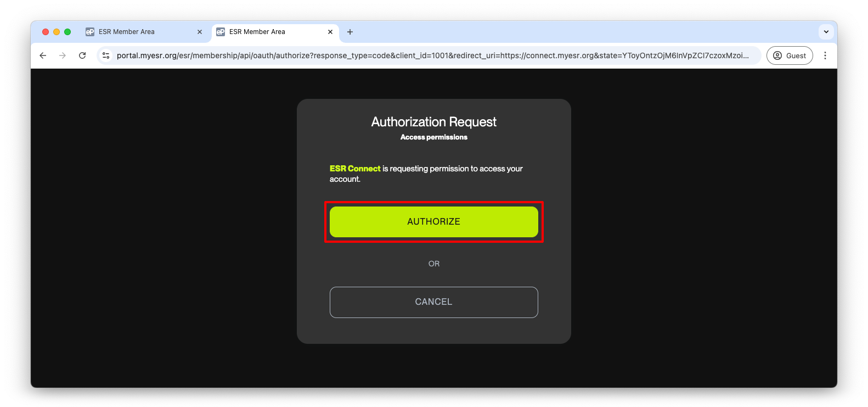Viewport: 868px width, 407px height.
Task: Close the active ESR Member Area tab
Action: pos(330,32)
